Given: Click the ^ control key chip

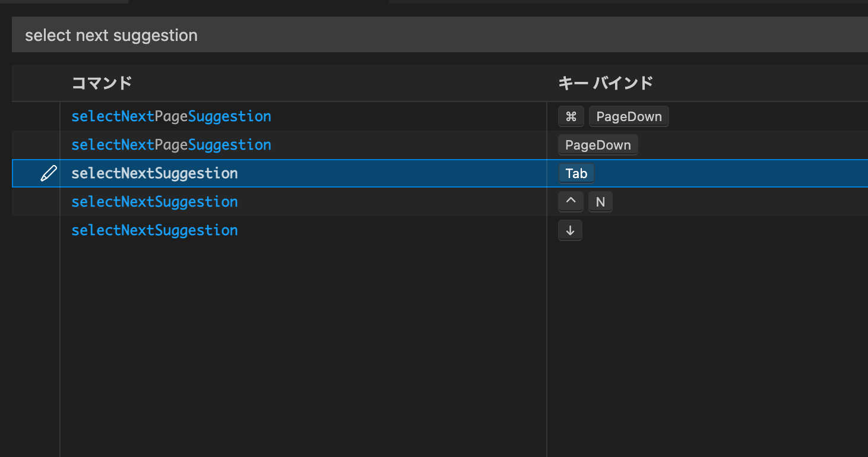Looking at the screenshot, I should click(x=570, y=202).
